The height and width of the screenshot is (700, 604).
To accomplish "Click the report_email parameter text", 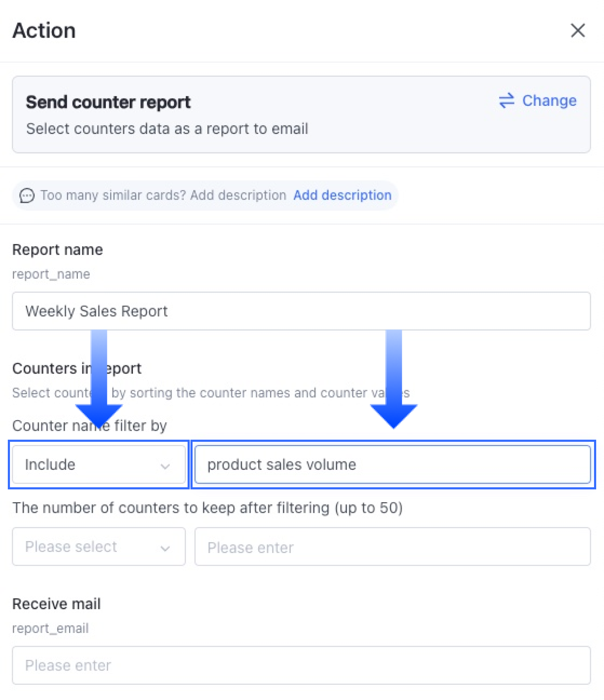I will [x=50, y=628].
